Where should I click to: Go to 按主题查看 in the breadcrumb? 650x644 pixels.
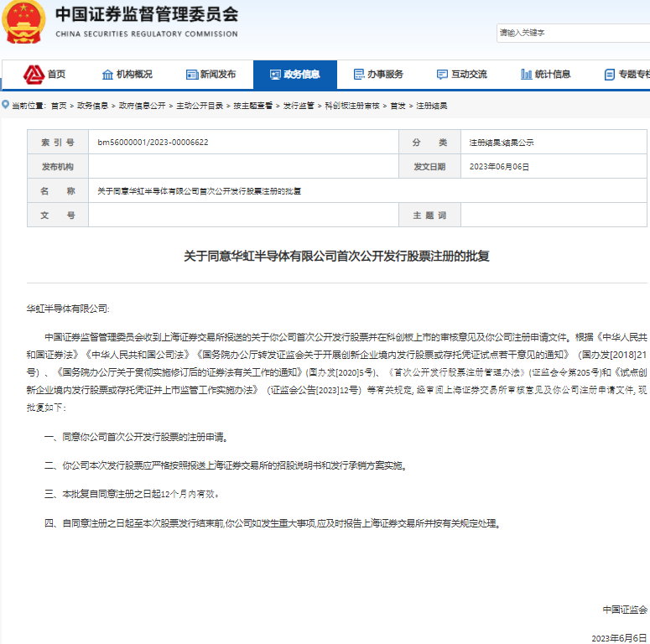pos(252,106)
